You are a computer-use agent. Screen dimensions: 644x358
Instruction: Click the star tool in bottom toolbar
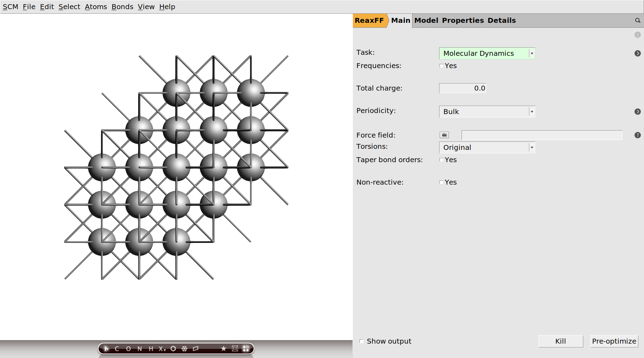click(223, 349)
